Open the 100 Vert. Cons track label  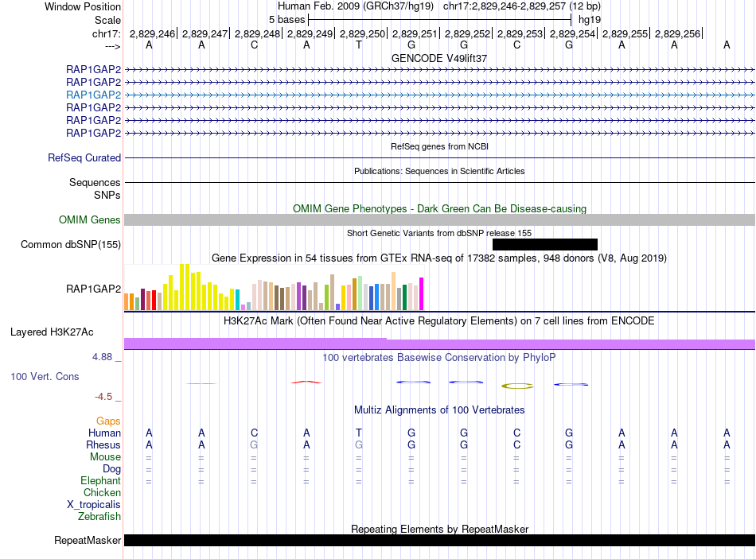point(45,376)
